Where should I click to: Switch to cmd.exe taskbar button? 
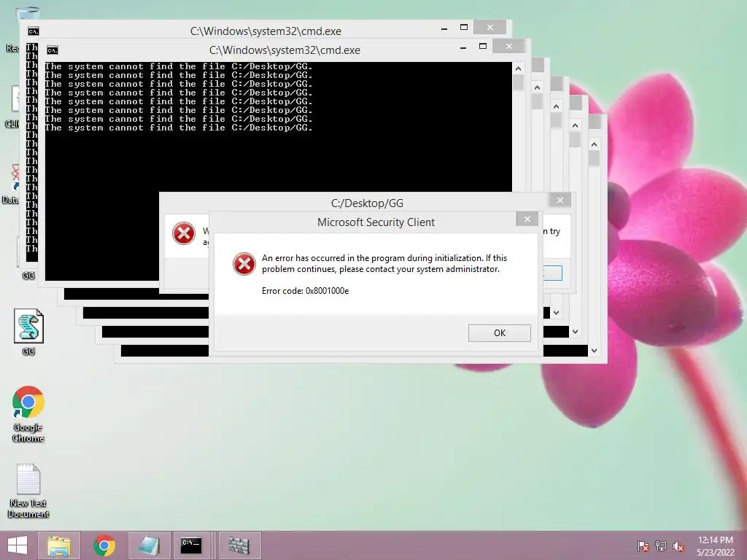(192, 545)
